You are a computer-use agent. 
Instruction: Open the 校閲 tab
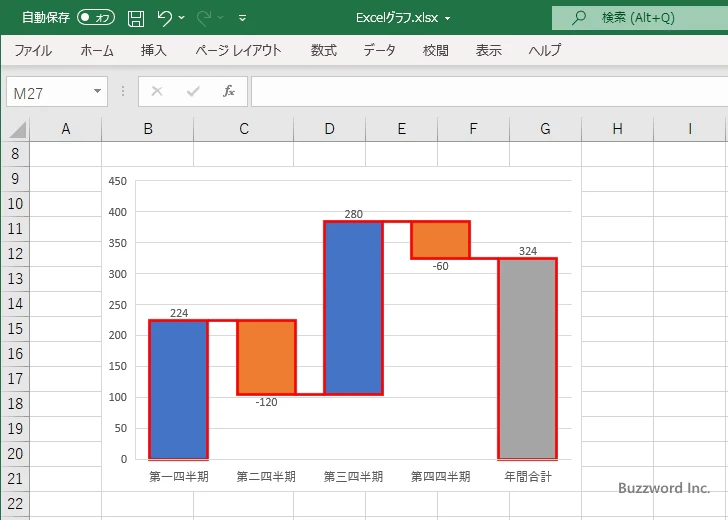436,50
